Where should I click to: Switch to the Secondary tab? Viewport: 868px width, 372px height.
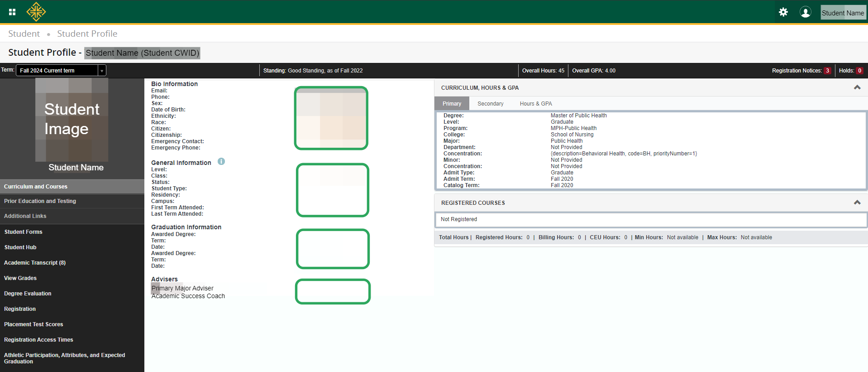coord(491,104)
